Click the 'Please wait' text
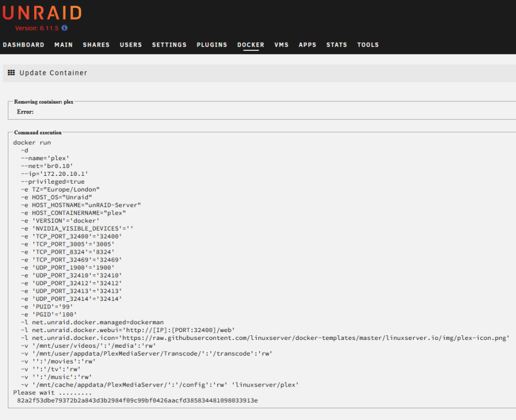The image size is (516, 420). [52, 393]
